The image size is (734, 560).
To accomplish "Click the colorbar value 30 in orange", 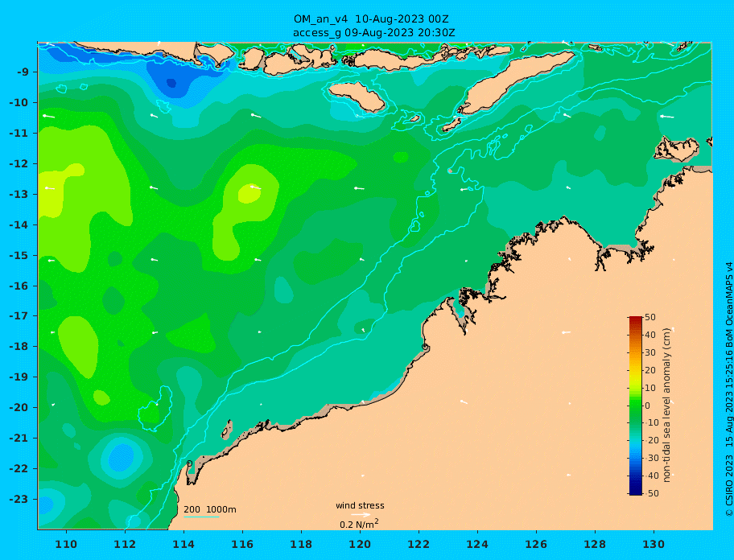I will (x=650, y=352).
